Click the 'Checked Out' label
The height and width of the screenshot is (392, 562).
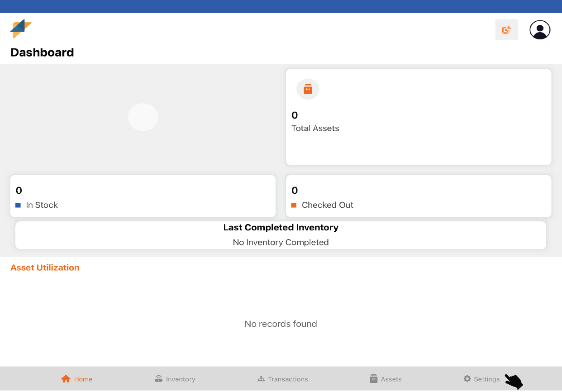[328, 205]
